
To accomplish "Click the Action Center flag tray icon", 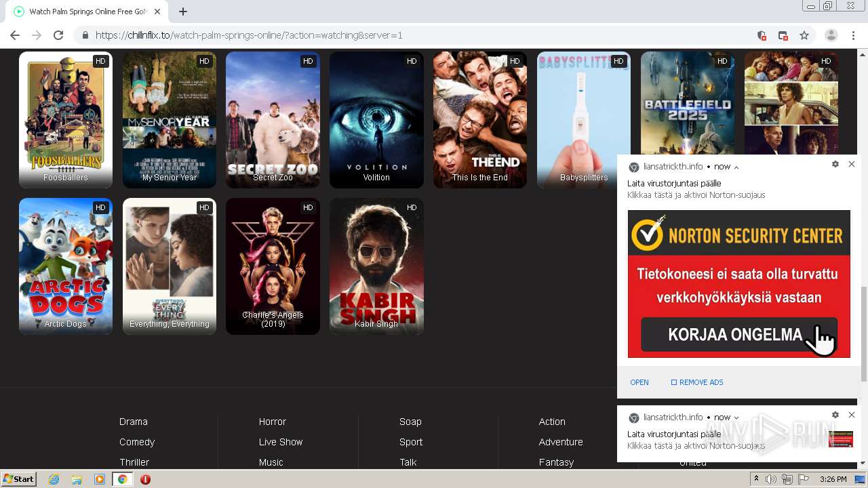I will point(804,479).
